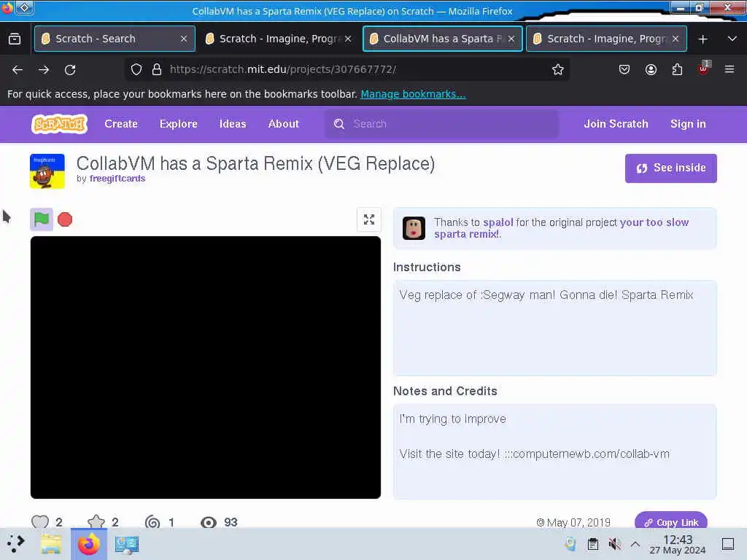Viewport: 747px width, 560px height.
Task: Close the CollabVM has a Sparta tab
Action: (511, 39)
